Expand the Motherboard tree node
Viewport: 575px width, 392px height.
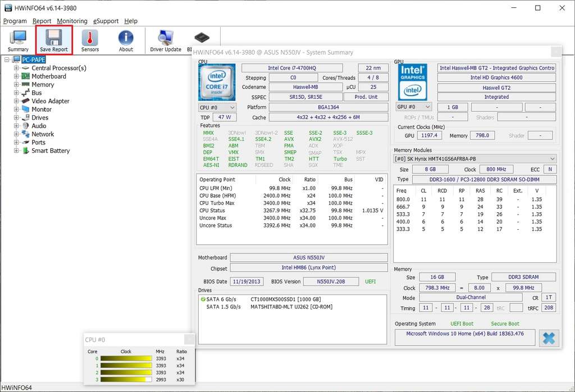click(x=16, y=76)
